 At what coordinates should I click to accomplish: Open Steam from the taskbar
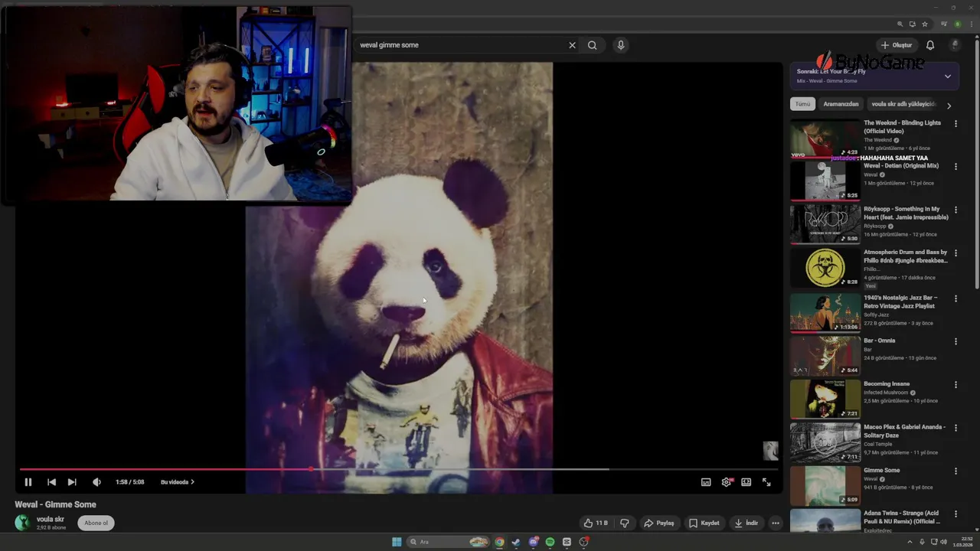coord(516,542)
